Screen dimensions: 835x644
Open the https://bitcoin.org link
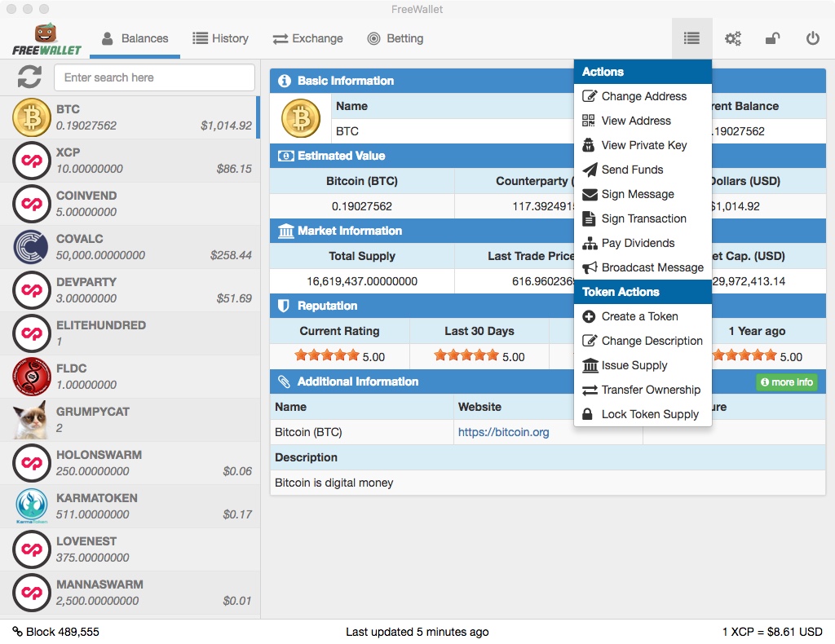point(503,431)
